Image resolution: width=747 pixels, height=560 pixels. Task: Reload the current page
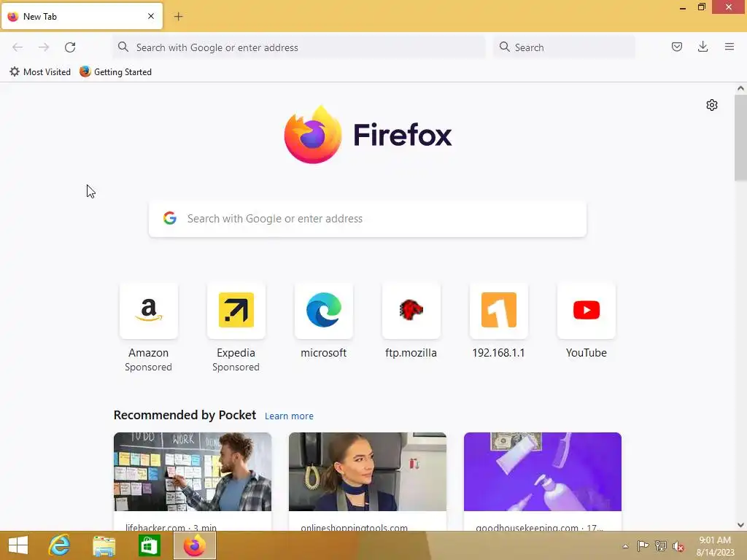(70, 47)
